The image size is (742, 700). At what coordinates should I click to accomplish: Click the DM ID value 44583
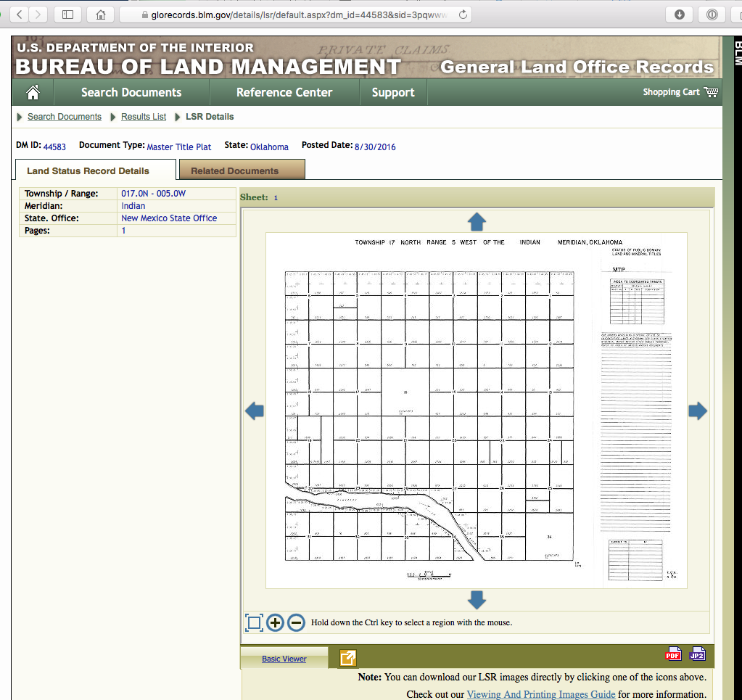point(54,147)
